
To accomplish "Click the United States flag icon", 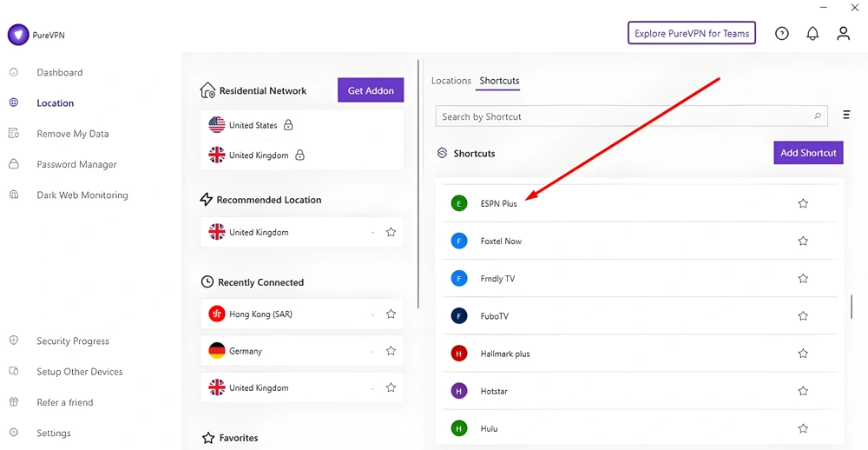I will tap(216, 125).
